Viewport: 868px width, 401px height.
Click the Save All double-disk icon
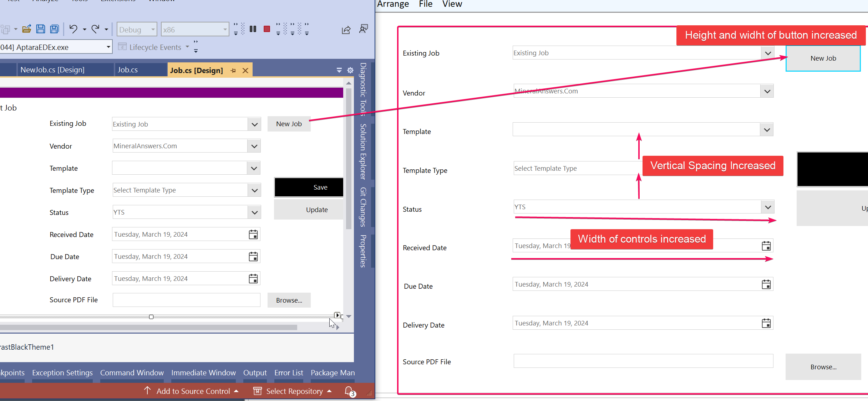pos(55,29)
